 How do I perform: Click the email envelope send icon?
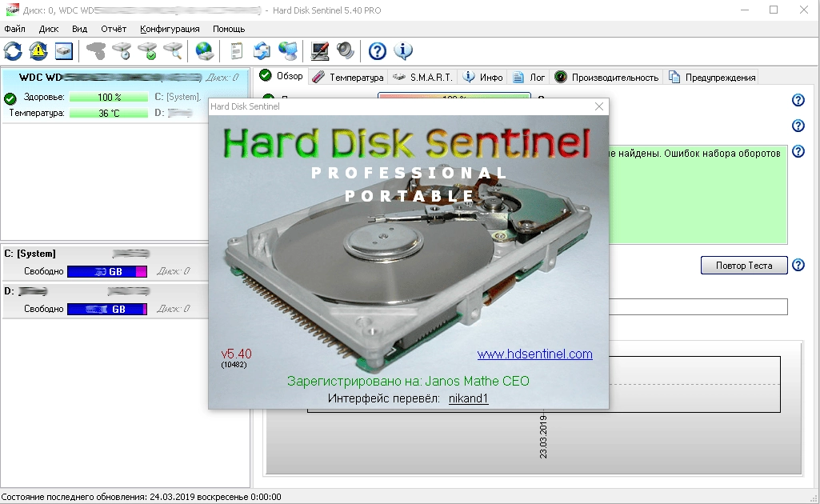(x=262, y=51)
